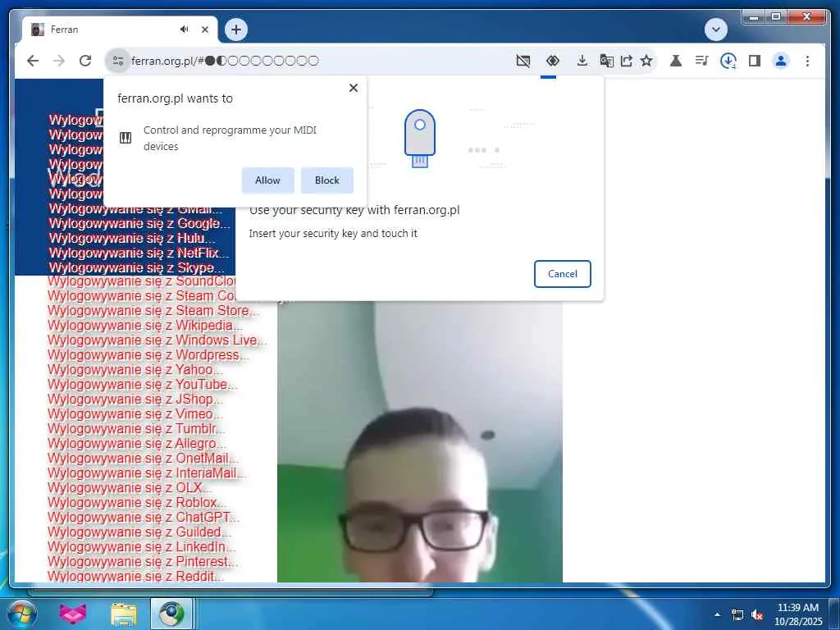Reload the ferran.org.pl page
The image size is (840, 630).
coord(85,61)
